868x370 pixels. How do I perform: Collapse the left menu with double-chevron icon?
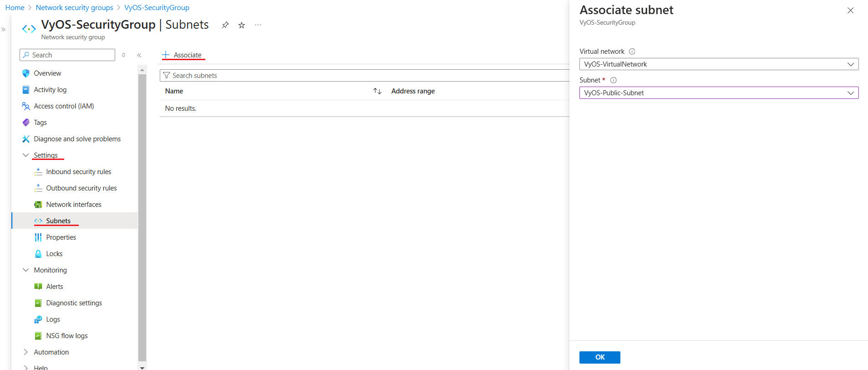[x=139, y=55]
